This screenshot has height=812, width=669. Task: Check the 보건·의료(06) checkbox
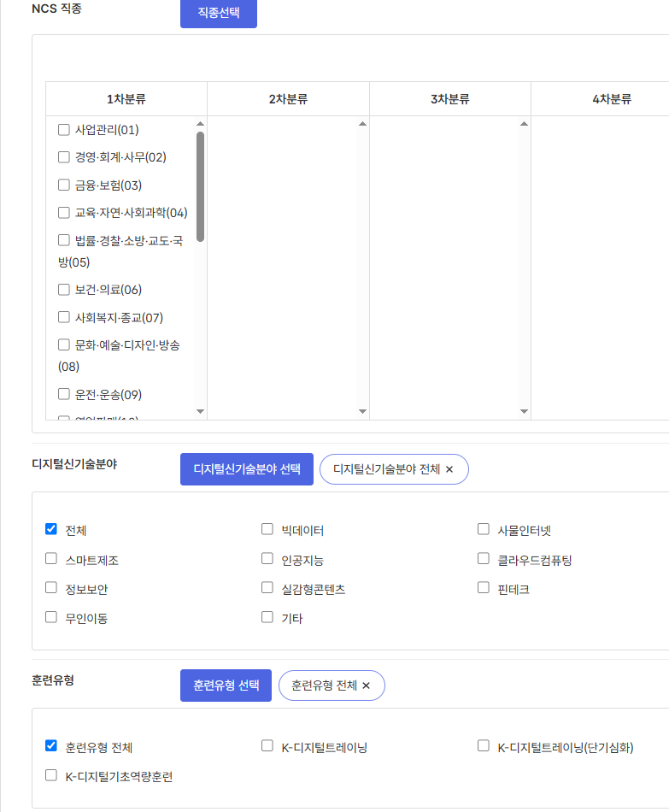pos(63,289)
